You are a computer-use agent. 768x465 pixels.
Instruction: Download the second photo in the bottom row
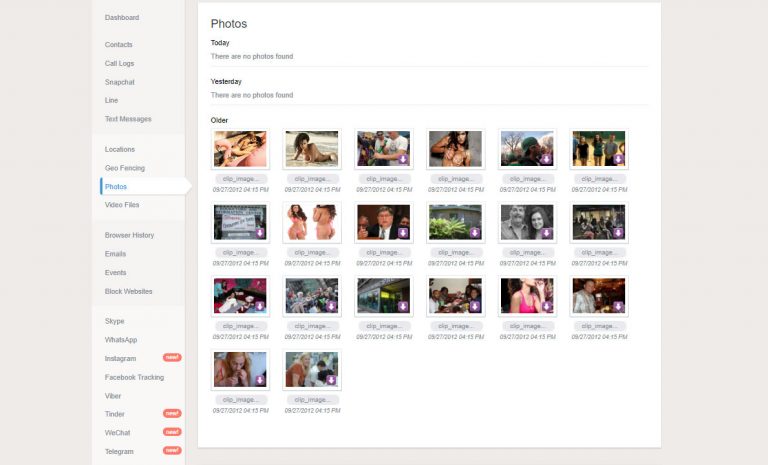tap(332, 380)
